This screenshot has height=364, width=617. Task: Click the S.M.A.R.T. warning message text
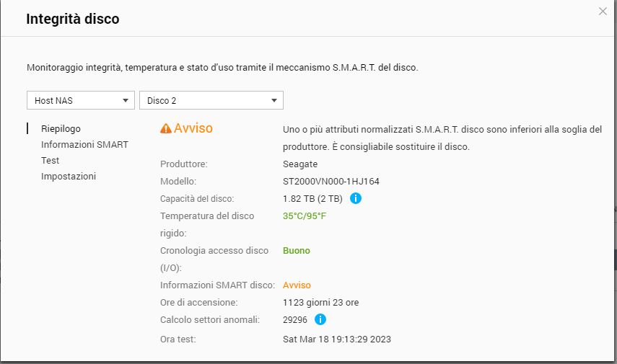point(442,138)
